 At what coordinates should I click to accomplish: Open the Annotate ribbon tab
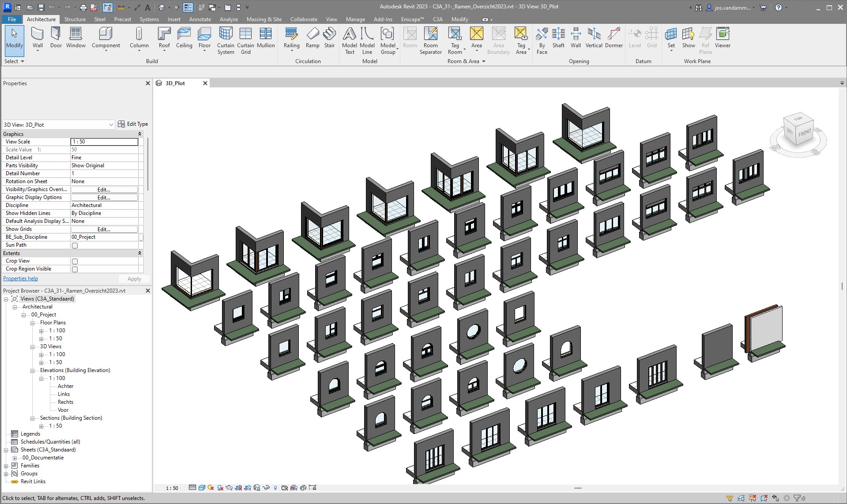[200, 19]
